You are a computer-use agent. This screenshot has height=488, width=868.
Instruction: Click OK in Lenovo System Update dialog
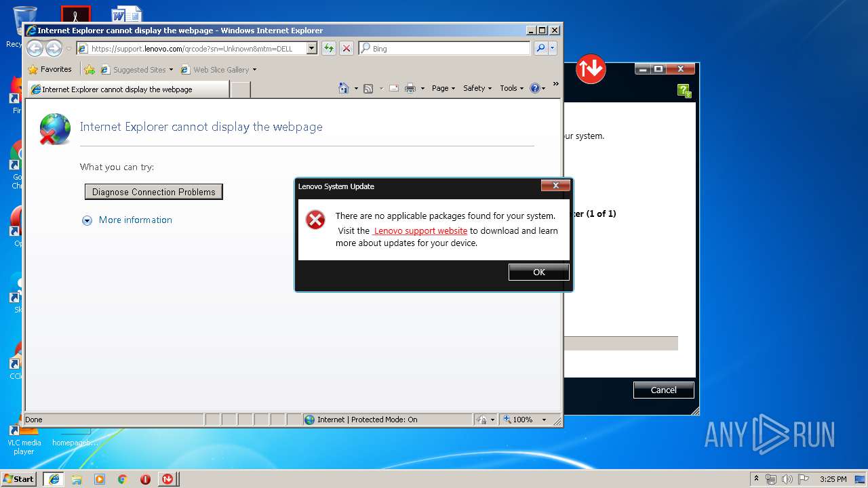pyautogui.click(x=539, y=272)
